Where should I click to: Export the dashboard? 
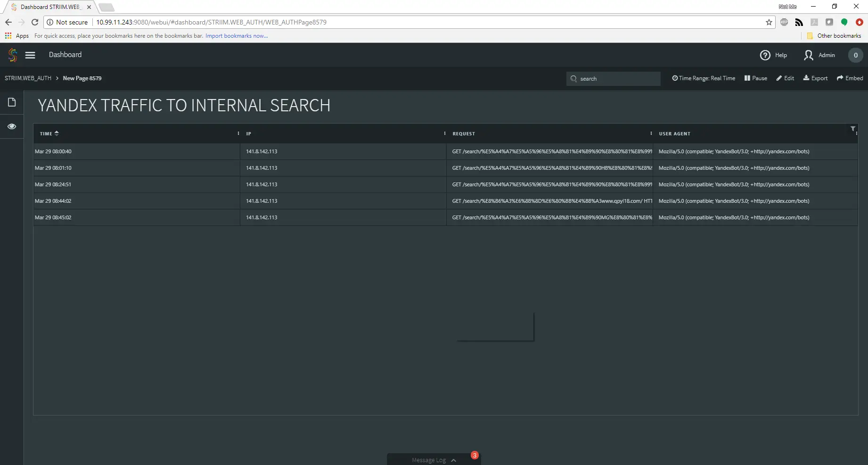pyautogui.click(x=815, y=78)
